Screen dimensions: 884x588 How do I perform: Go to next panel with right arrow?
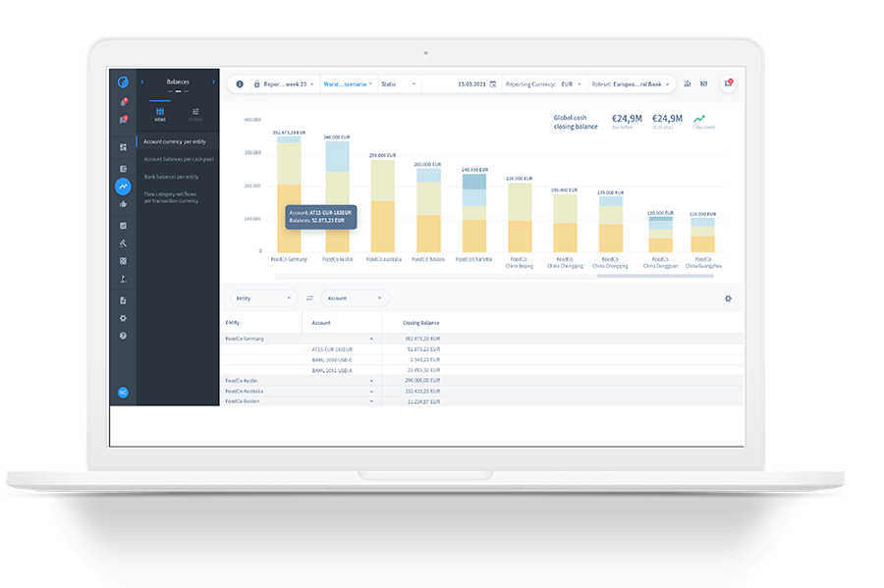pyautogui.click(x=213, y=82)
